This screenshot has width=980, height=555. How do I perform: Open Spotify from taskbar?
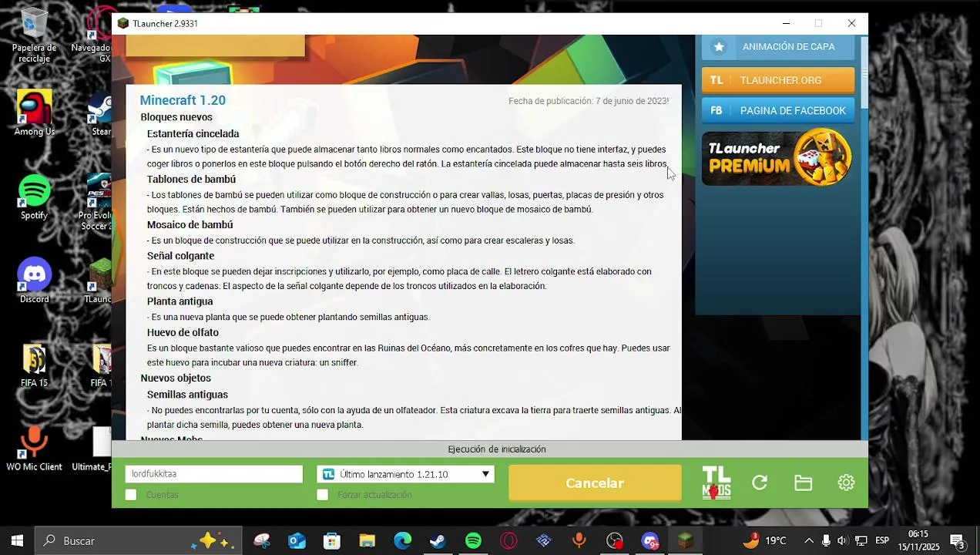pyautogui.click(x=473, y=541)
